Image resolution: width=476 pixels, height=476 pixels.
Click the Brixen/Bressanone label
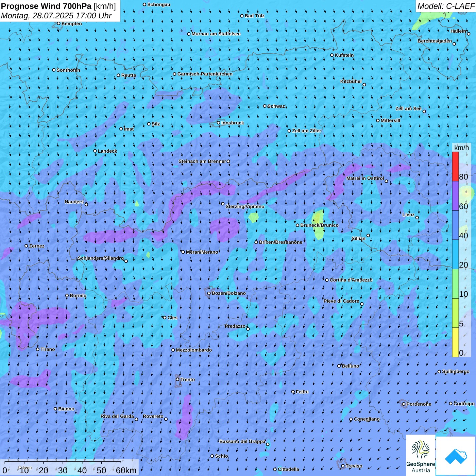click(x=280, y=242)
